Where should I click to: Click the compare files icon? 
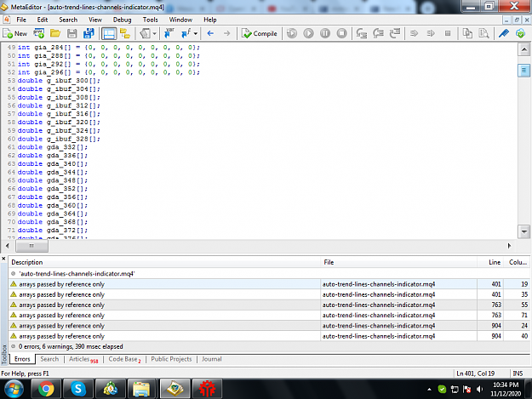467,33
